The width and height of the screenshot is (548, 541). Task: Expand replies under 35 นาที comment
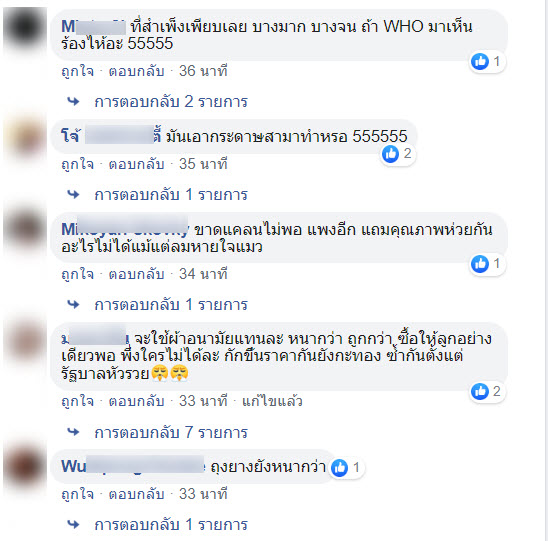[x=171, y=195]
